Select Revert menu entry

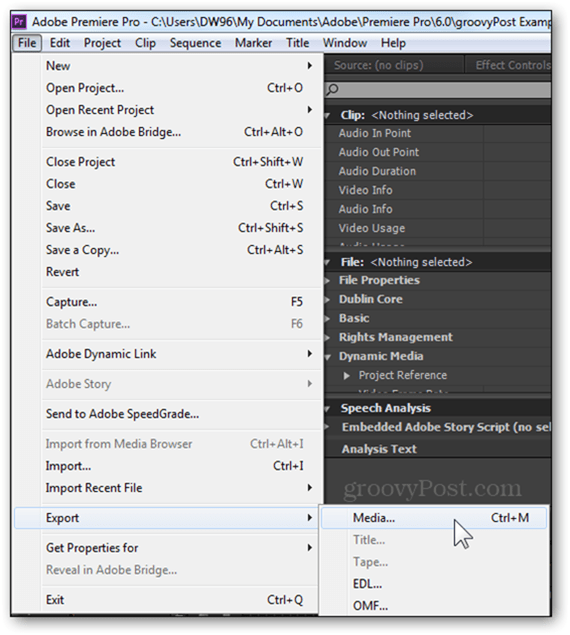(179, 272)
